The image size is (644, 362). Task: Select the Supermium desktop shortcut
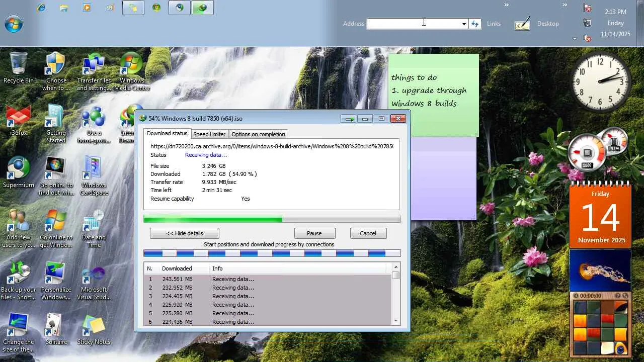coord(19,172)
